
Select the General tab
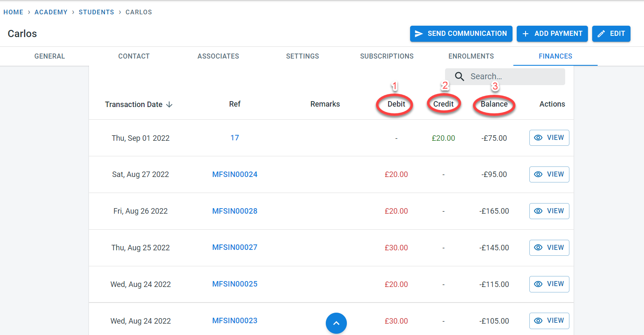pyautogui.click(x=49, y=56)
